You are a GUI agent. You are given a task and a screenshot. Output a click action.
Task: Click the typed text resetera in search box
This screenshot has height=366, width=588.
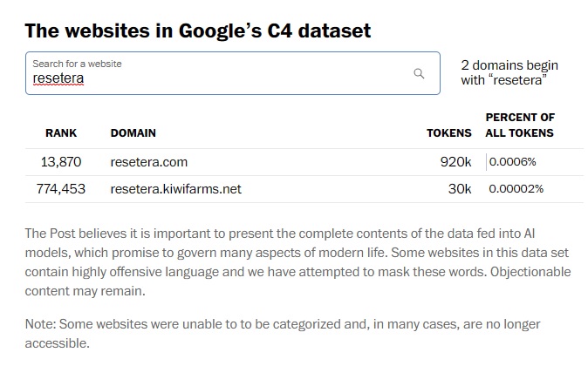(58, 78)
